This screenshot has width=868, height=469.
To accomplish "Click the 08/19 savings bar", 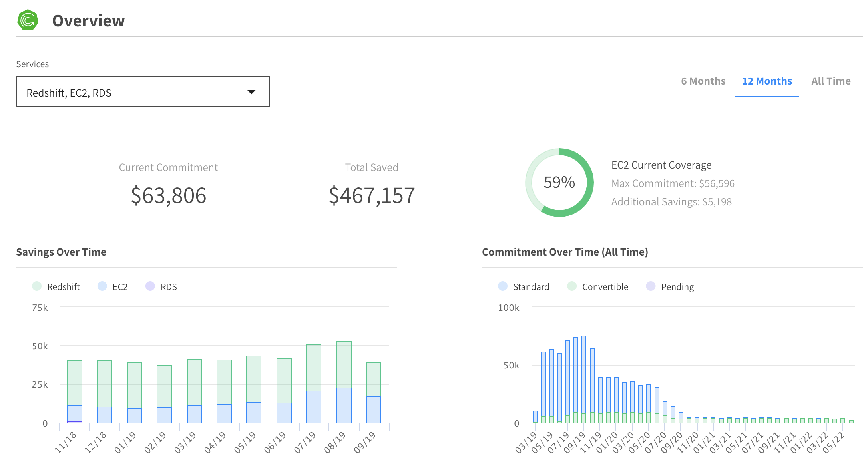I will point(344,382).
